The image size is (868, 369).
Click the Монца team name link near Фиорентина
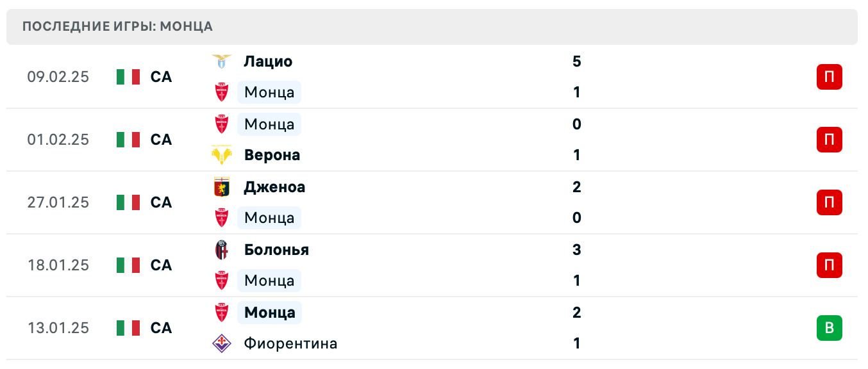point(269,312)
